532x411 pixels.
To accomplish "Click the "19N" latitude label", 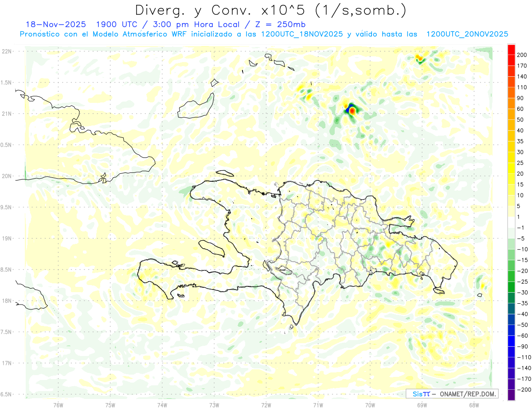I will click(7, 239).
